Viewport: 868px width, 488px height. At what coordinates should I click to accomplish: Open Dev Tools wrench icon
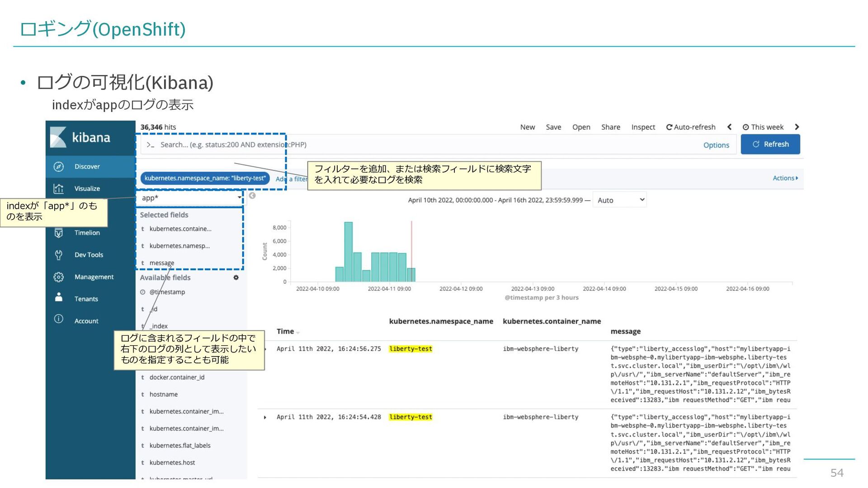coord(59,255)
